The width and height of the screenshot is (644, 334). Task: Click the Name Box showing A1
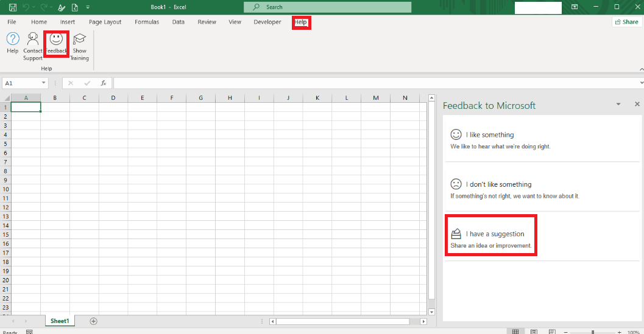(x=21, y=83)
